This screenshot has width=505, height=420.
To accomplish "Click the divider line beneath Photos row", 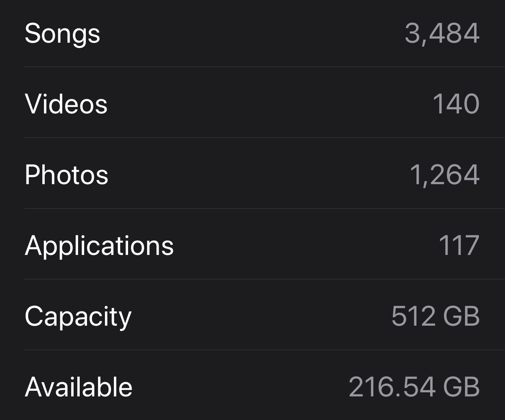I will pos(265,208).
